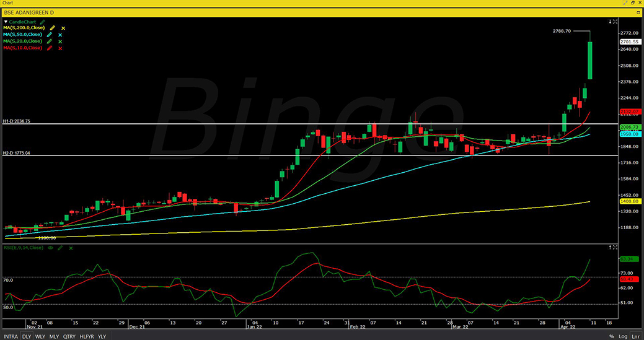Edit the MA 50 indicator settings
This screenshot has width=644, height=340.
pos(50,35)
